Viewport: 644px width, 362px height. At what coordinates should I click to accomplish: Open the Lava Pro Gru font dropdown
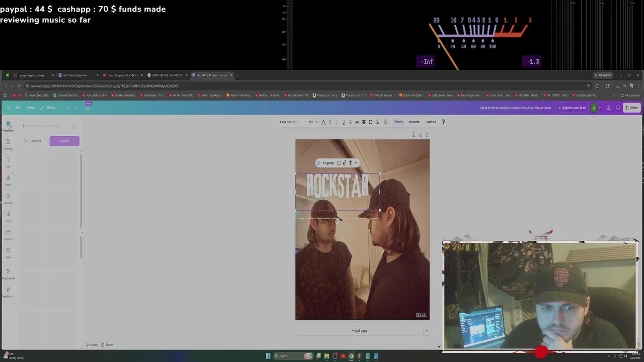click(290, 122)
